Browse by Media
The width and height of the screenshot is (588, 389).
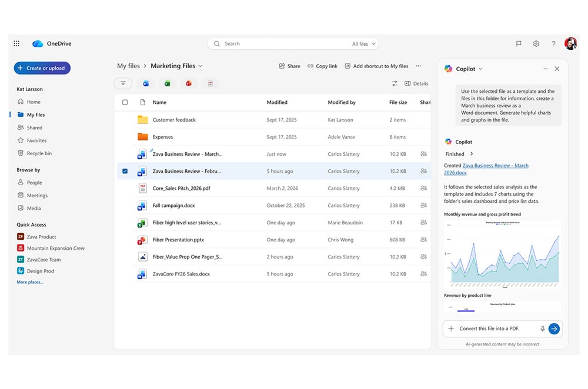[x=29, y=208]
